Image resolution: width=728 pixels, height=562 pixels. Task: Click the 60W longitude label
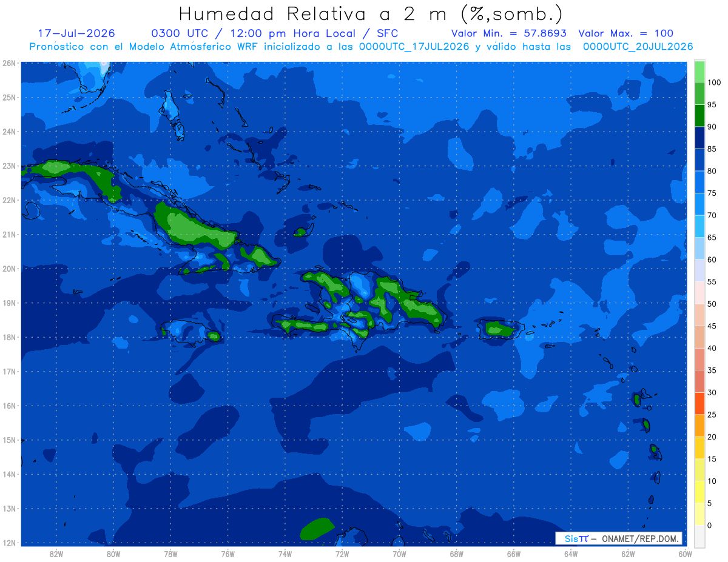pos(685,554)
